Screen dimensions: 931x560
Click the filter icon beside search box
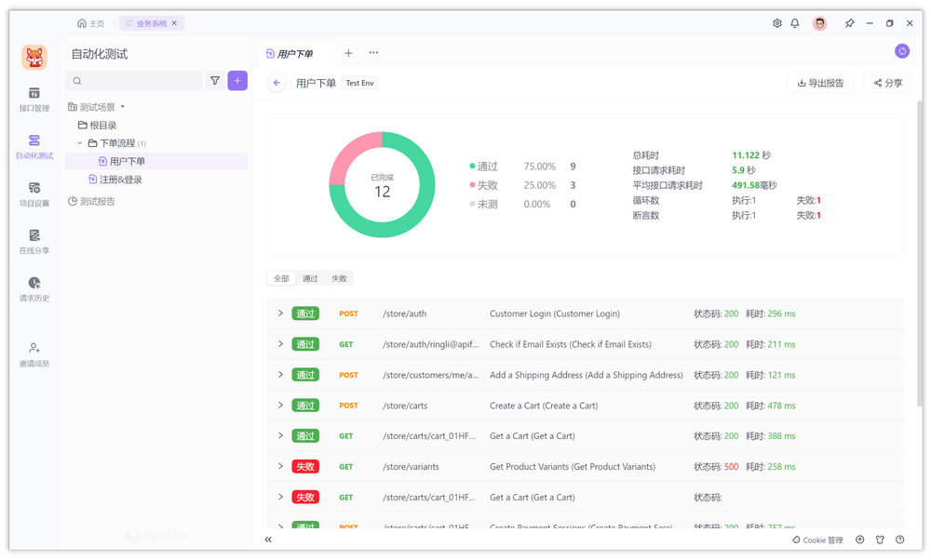pos(215,81)
